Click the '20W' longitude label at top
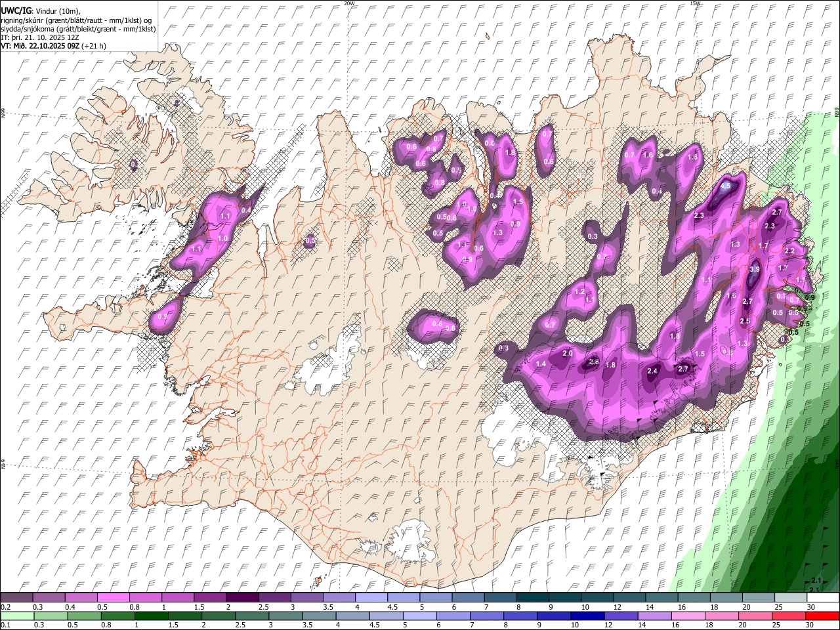The image size is (840, 630). (x=349, y=3)
